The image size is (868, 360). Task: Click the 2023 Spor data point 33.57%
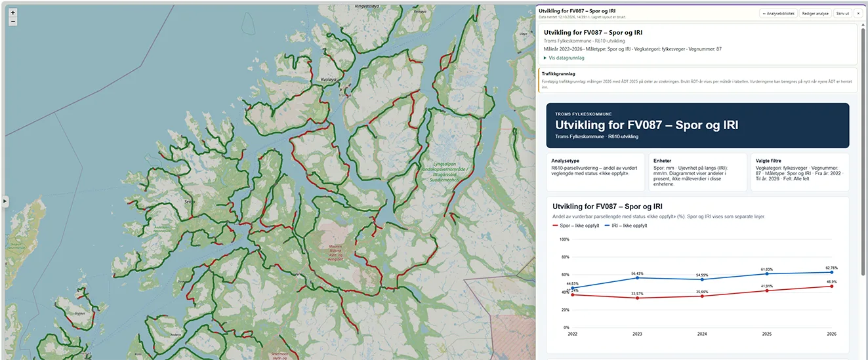coord(637,298)
